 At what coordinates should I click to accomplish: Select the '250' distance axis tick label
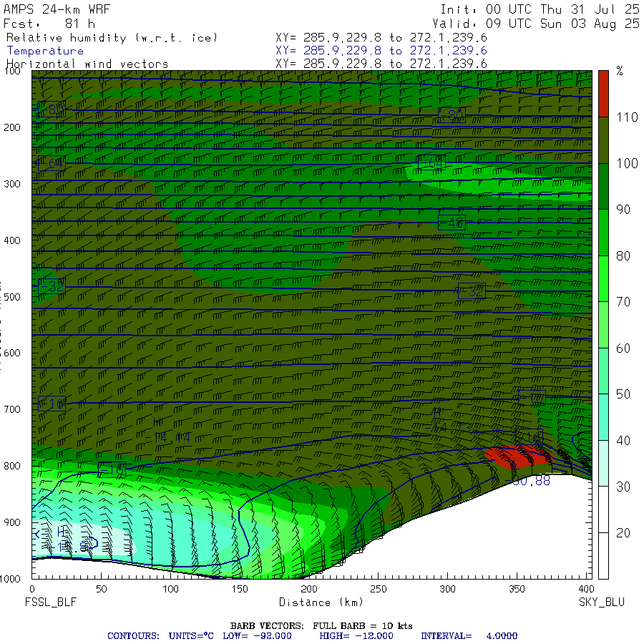point(379,589)
